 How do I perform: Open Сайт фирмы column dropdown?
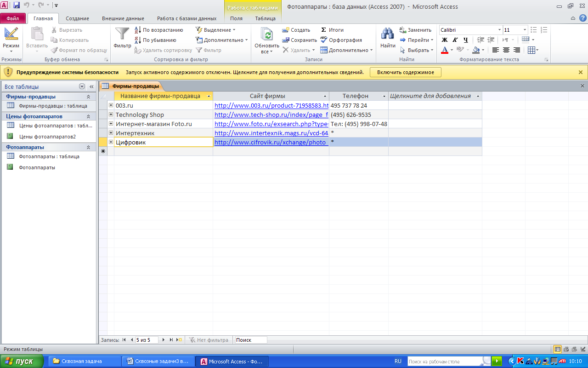[325, 96]
